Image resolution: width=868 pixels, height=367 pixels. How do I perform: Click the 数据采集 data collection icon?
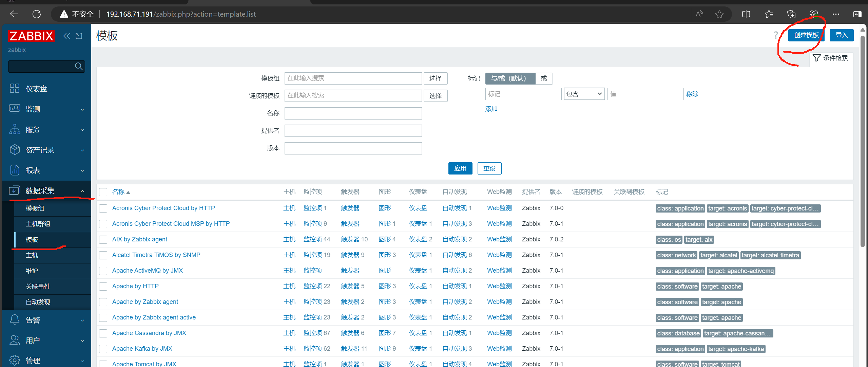click(x=15, y=190)
